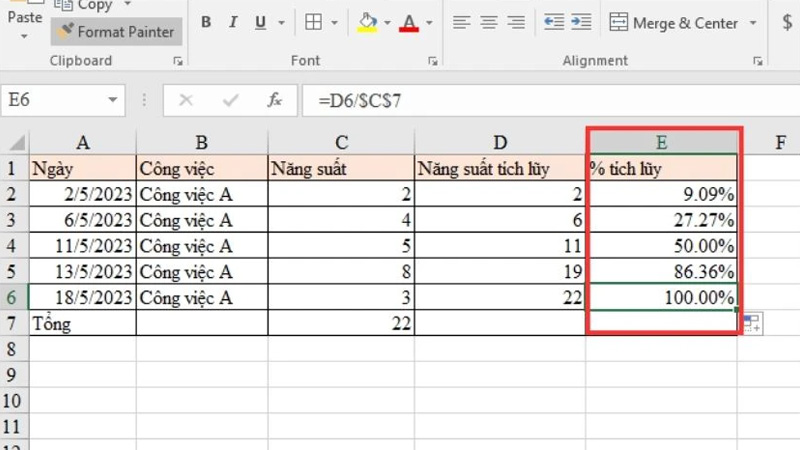
Task: Align text left
Action: 461,22
